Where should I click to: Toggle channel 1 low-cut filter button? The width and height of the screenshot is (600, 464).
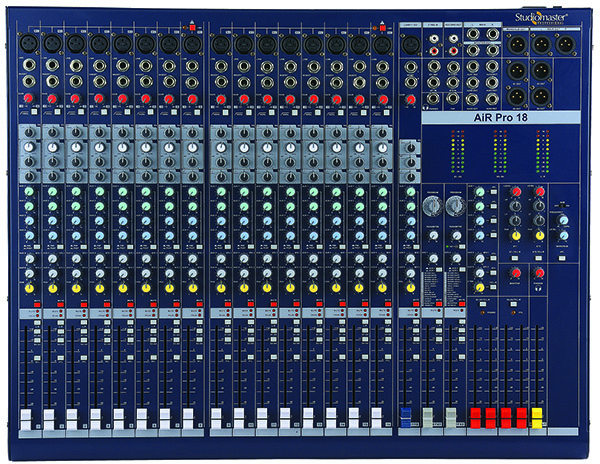(x=34, y=112)
